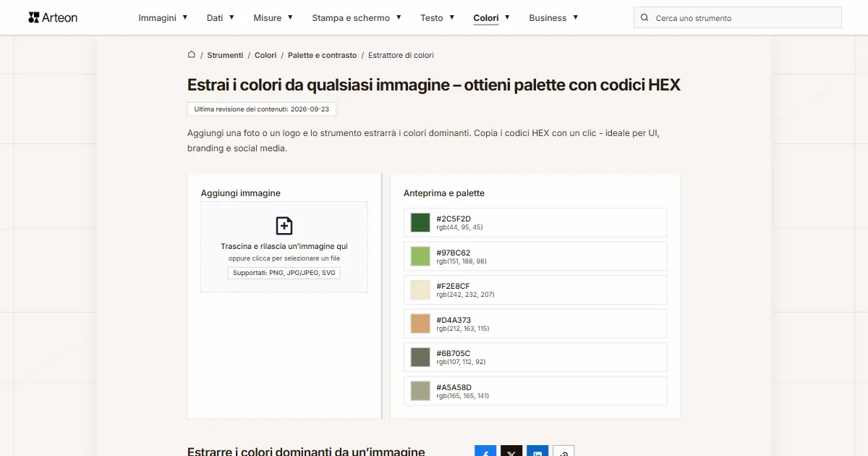
Task: Click the rgb(44, 95, 45) value
Action: pos(459,227)
